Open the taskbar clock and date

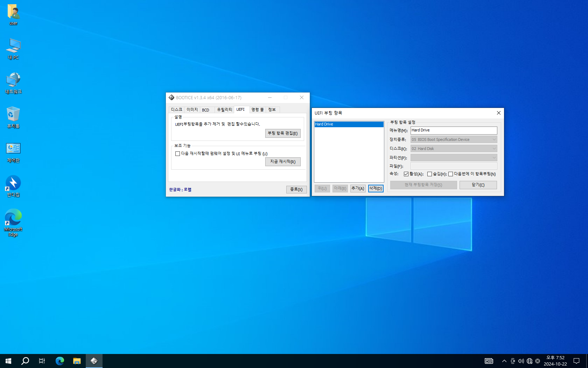pos(555,361)
